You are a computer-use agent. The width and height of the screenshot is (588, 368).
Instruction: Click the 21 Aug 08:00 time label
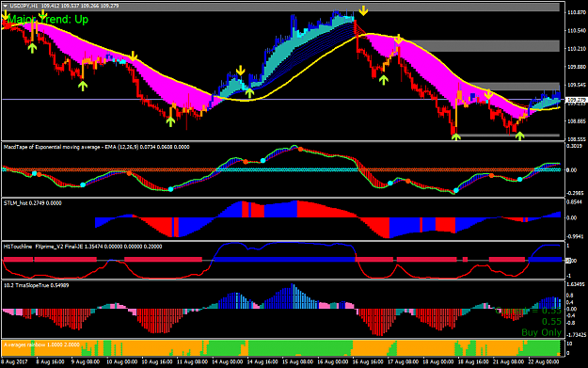(x=508, y=361)
